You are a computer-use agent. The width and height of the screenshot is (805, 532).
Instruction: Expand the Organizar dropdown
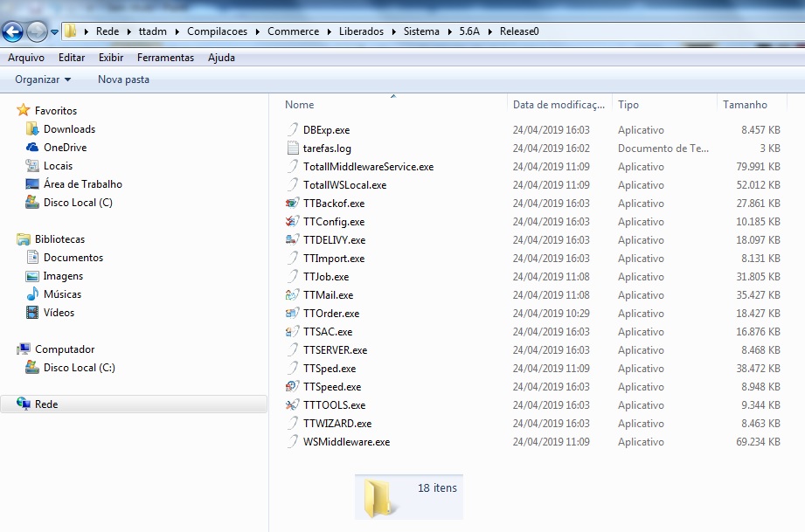(x=43, y=79)
